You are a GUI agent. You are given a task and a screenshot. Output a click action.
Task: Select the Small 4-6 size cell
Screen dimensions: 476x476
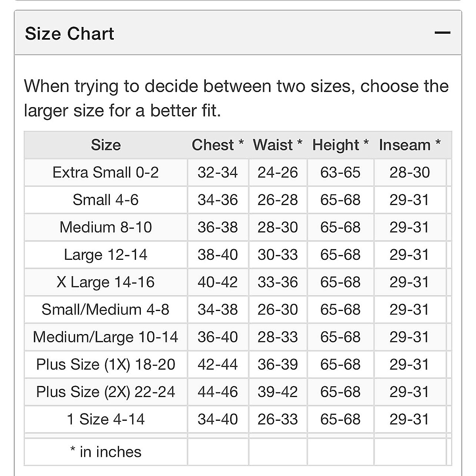pos(106,200)
